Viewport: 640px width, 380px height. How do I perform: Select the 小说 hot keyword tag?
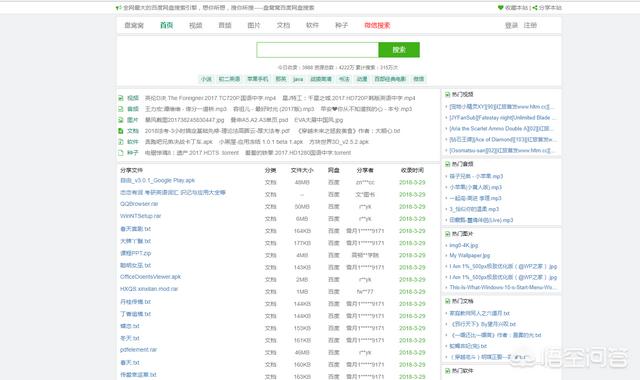coord(206,79)
